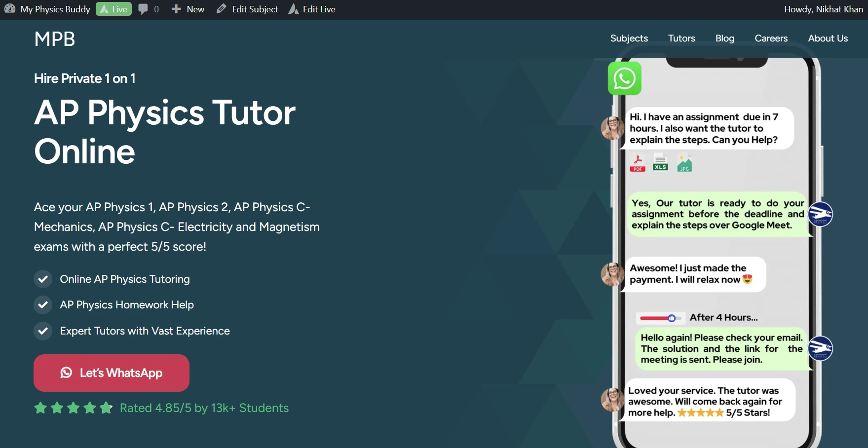Click the comments bubble icon in admin bar
Screen dimensions: 868x448
tap(144, 9)
